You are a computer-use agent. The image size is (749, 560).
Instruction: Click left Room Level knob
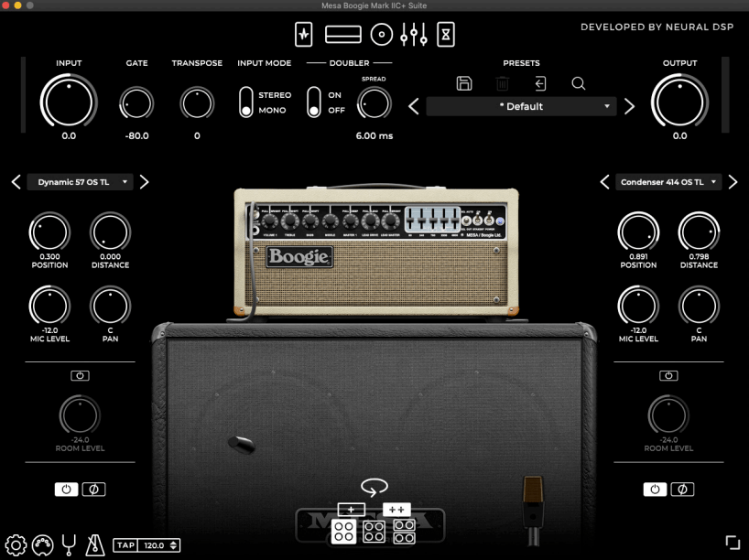coord(80,415)
